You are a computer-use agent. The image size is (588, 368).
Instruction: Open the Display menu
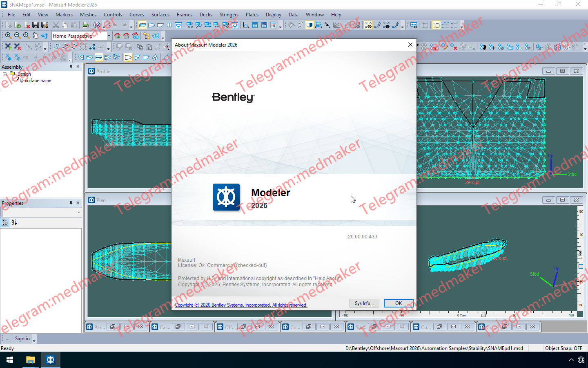click(x=274, y=15)
